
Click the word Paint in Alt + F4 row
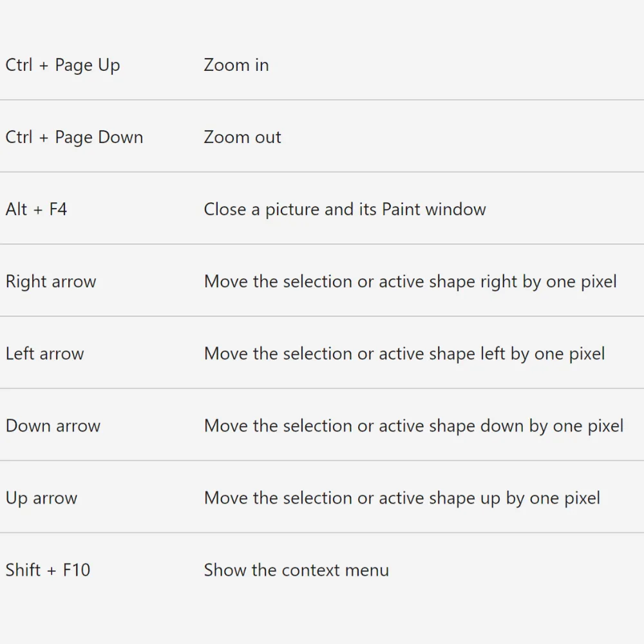(x=401, y=209)
